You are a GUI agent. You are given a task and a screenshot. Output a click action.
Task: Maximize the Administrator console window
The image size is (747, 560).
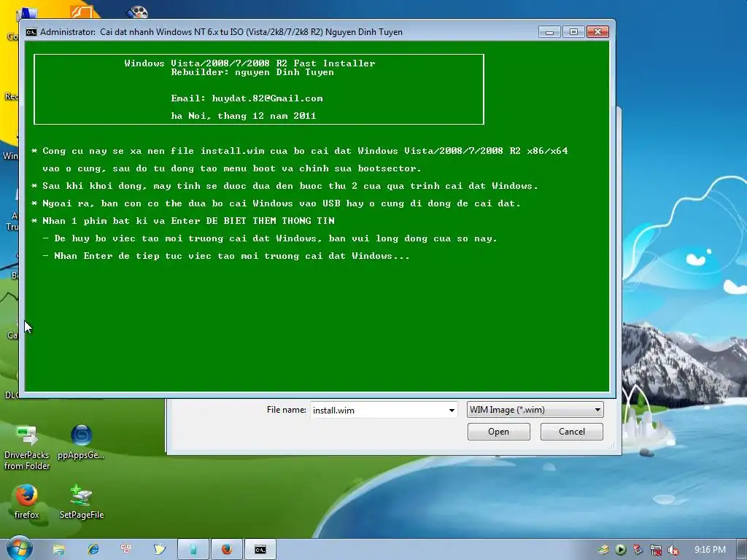click(x=573, y=32)
